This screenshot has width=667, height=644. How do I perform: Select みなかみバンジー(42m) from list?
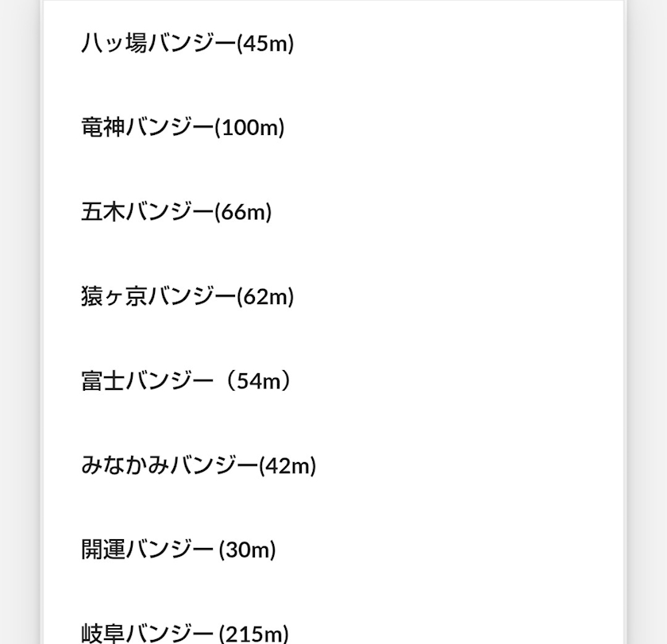[199, 465]
